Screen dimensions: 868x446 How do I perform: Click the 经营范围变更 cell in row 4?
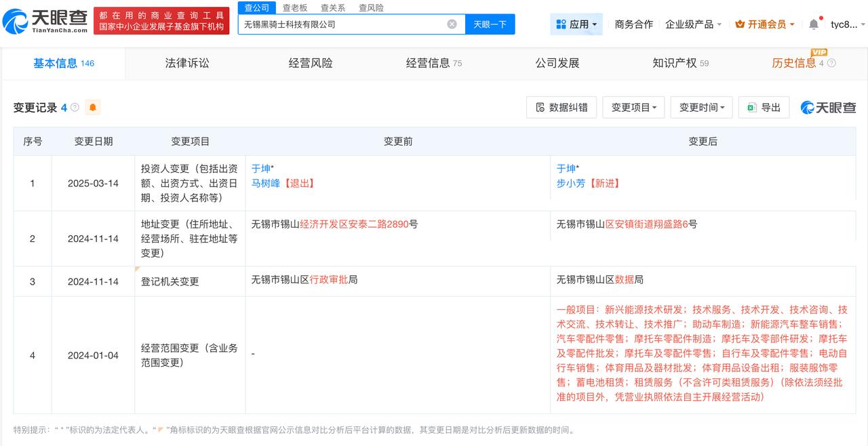point(189,355)
